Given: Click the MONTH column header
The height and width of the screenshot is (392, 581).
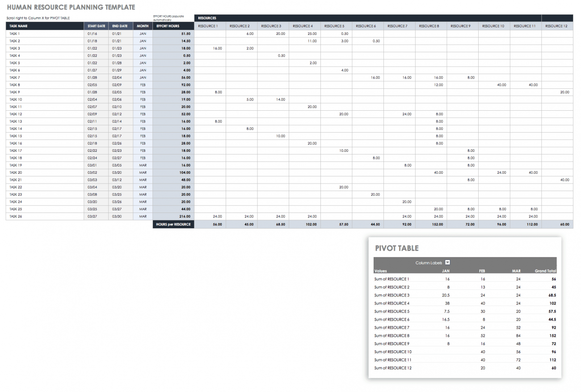Looking at the screenshot, I should coord(143,26).
